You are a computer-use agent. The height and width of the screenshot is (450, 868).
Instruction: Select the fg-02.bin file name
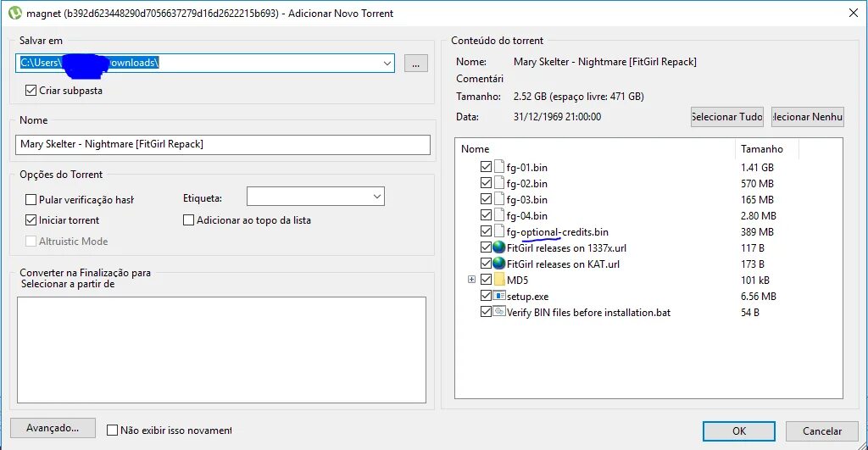527,183
